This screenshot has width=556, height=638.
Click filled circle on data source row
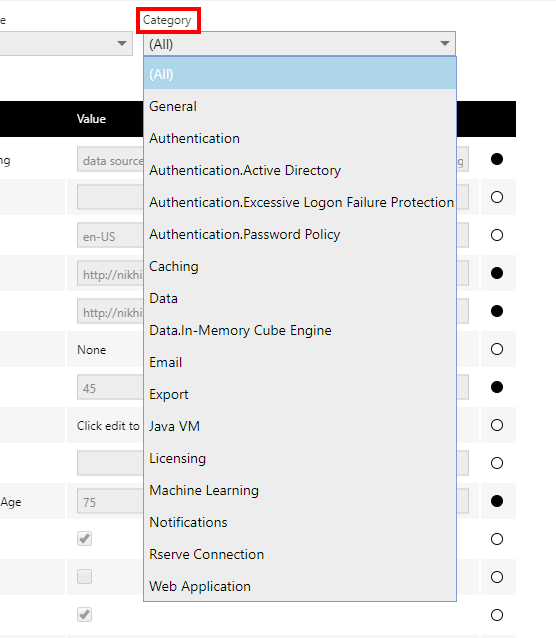[497, 159]
